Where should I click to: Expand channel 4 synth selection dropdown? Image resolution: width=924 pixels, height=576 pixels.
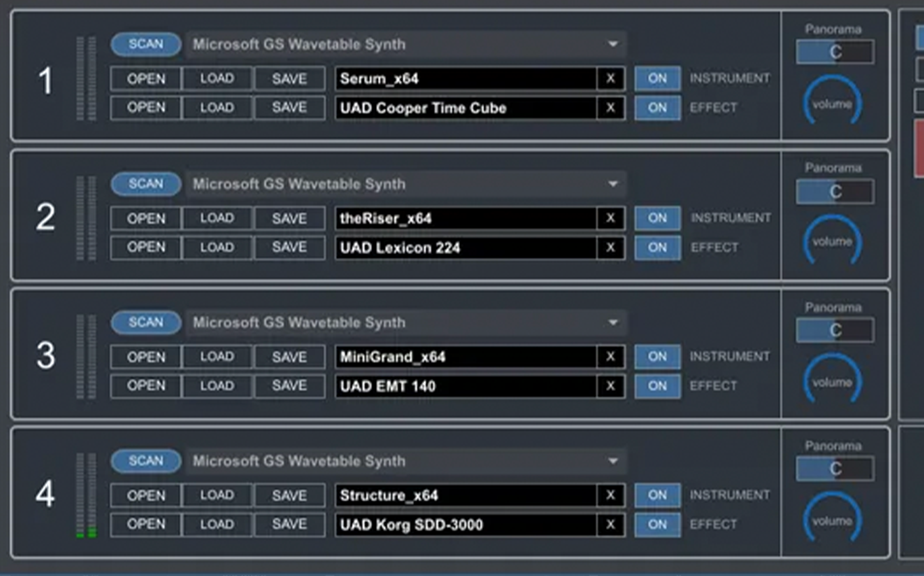pos(612,461)
